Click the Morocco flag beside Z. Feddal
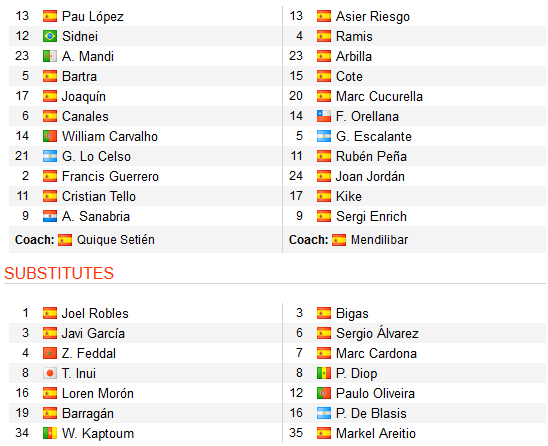The height and width of the screenshot is (446, 548). point(50,353)
